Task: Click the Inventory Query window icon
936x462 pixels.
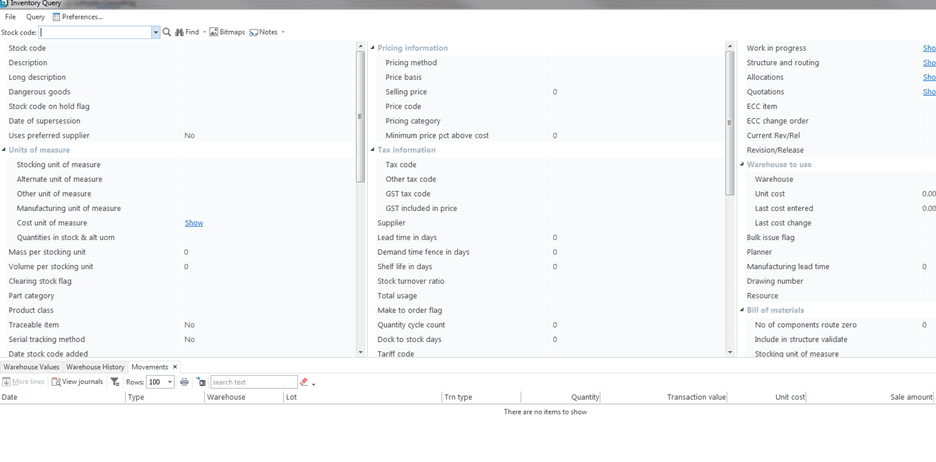Action: (4, 4)
